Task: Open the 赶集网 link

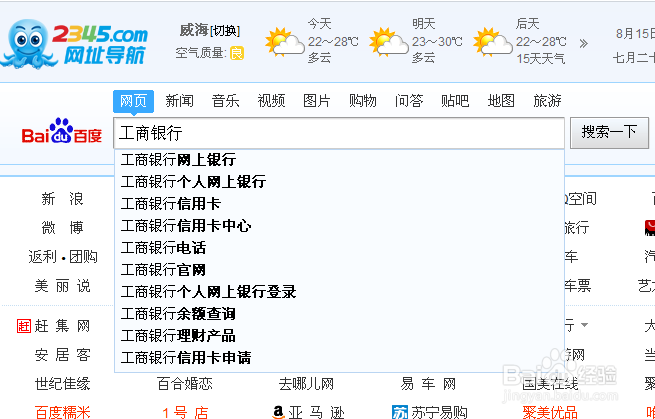Action: [62, 326]
